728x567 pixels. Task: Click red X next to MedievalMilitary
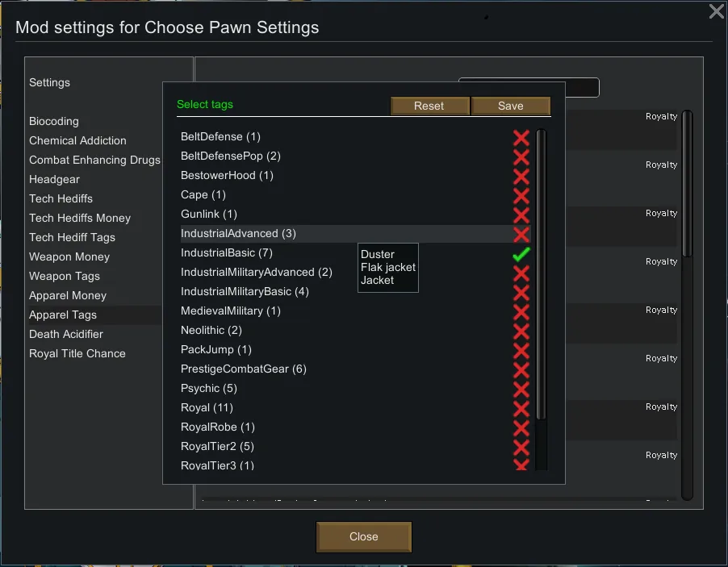click(521, 311)
